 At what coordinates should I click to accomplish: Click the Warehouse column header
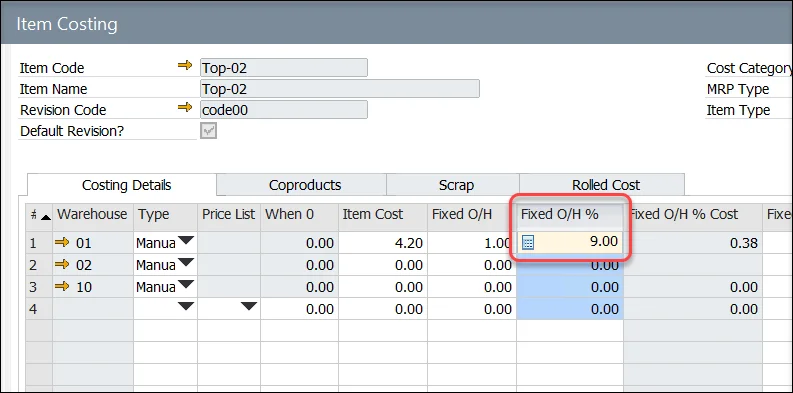(93, 214)
